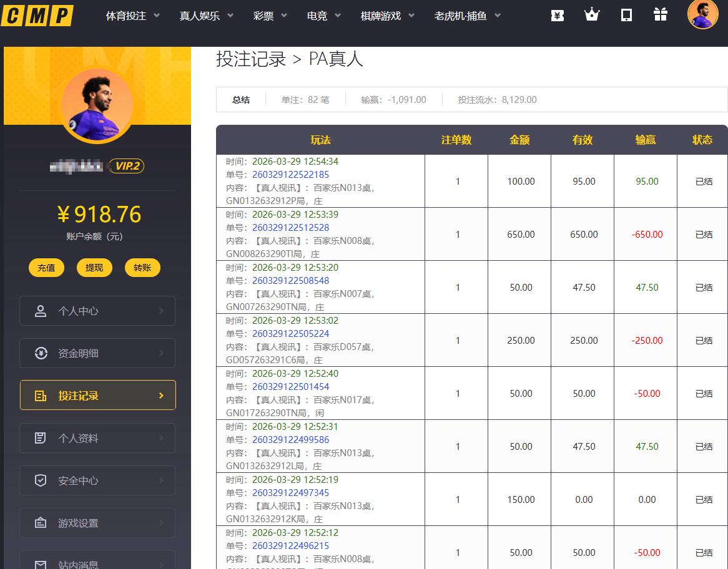This screenshot has height=569, width=728.
Task: Click the 资金明细 yen coin icon
Action: (x=41, y=353)
